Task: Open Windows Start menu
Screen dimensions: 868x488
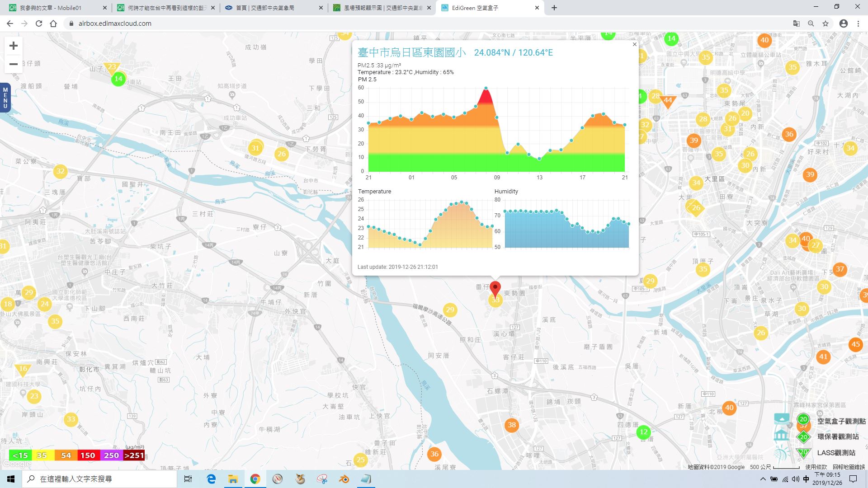Action: [11, 479]
